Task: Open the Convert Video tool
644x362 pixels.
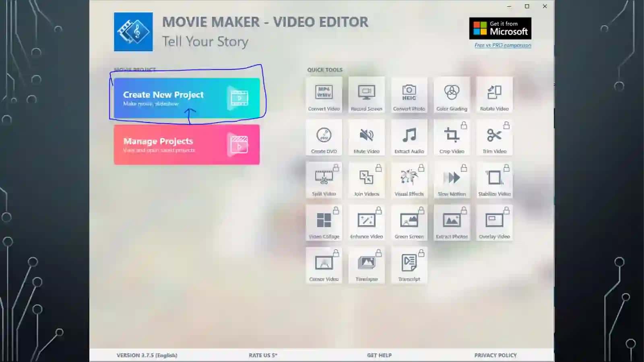Action: 324,95
